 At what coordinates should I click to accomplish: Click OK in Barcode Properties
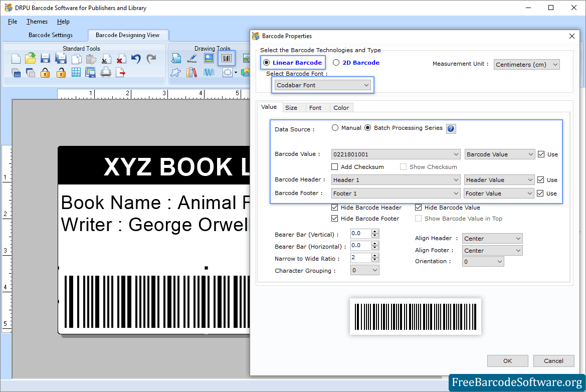click(x=507, y=360)
